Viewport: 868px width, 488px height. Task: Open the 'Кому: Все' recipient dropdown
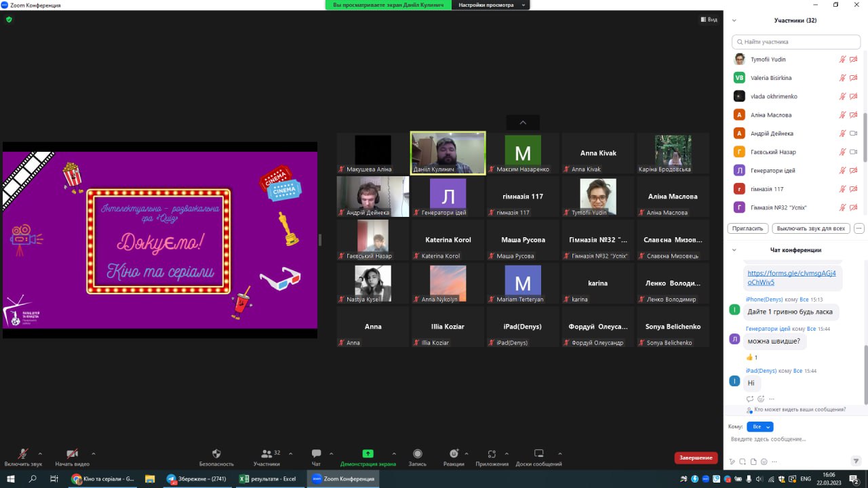pos(759,426)
